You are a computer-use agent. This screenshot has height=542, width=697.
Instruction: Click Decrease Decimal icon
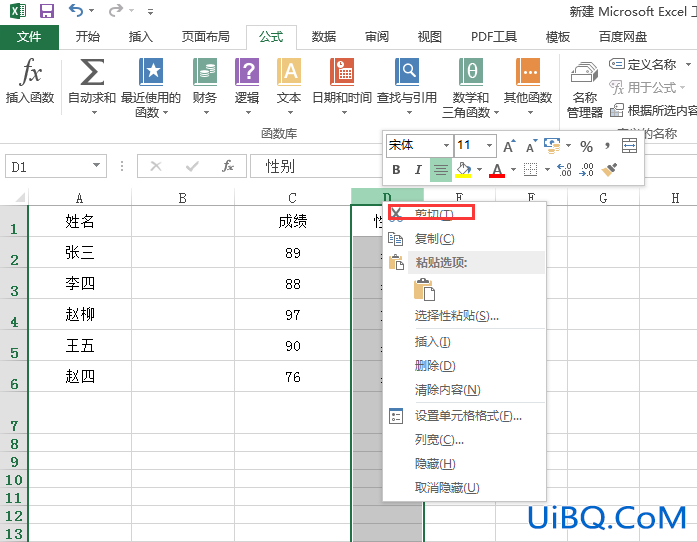(x=586, y=169)
